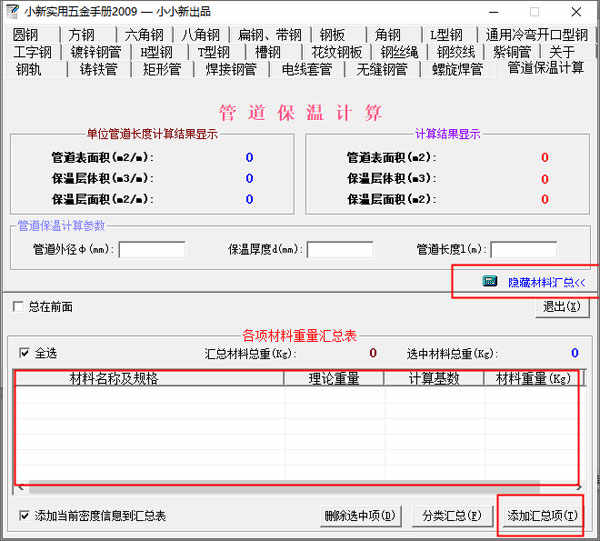This screenshot has width=600, height=541.
Task: Open the 槽钢 tab
Action: pos(267,52)
